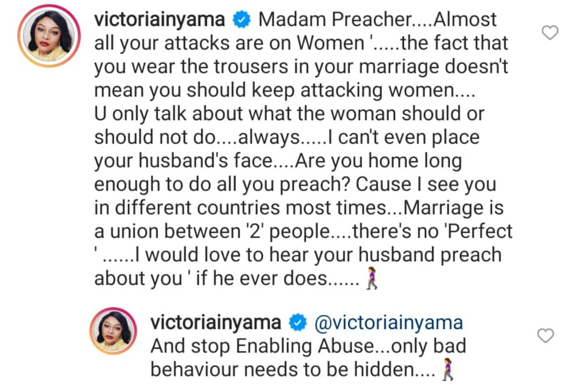588x388 pixels.
Task: Click the verified badge on the top comment
Action: pyautogui.click(x=243, y=20)
